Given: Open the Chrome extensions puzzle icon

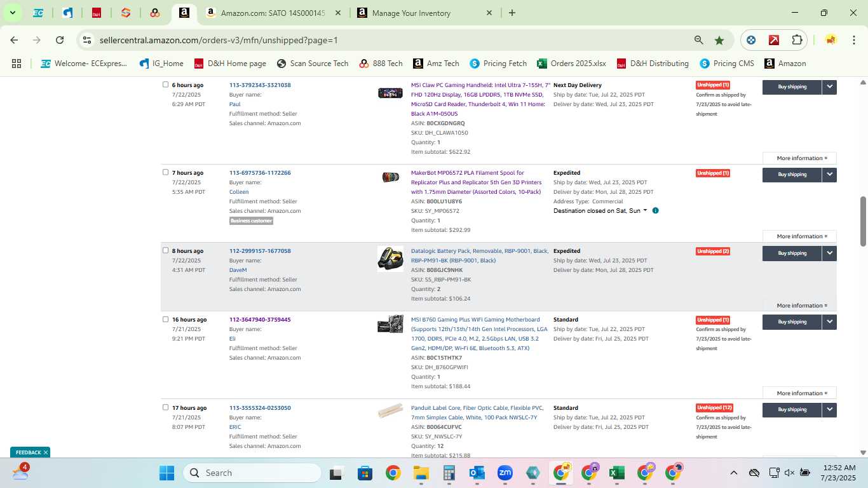Looking at the screenshot, I should (x=797, y=40).
